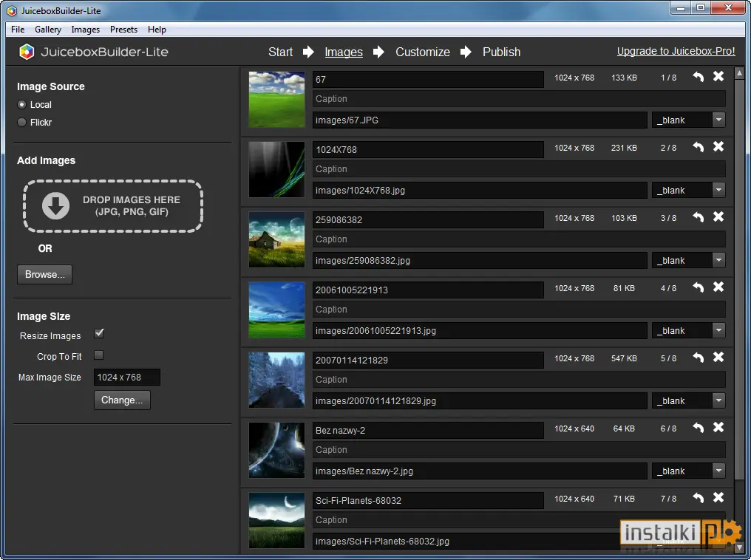The width and height of the screenshot is (751, 560).
Task: Click the JuiceboxBuilder-Lite logo icon
Action: tap(27, 52)
